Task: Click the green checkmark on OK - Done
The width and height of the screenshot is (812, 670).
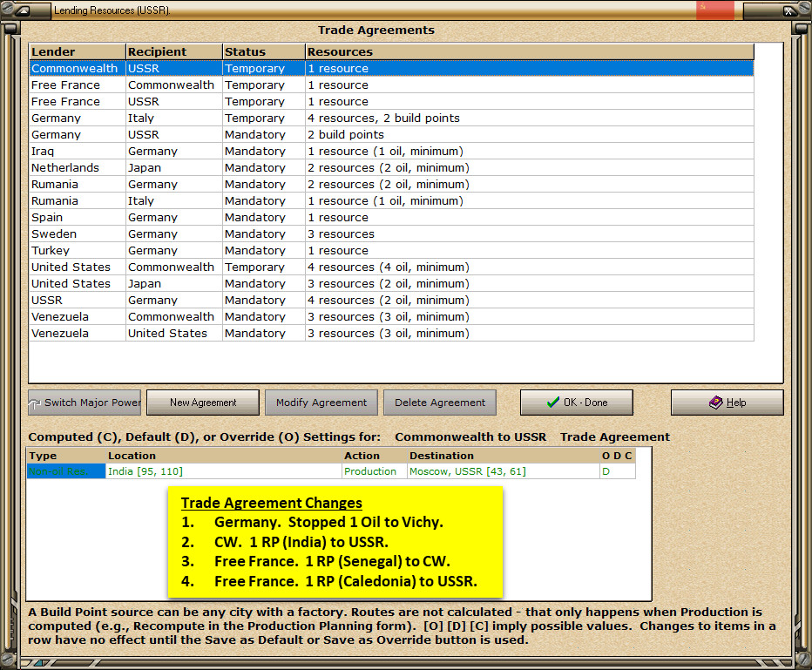Action: tap(553, 403)
